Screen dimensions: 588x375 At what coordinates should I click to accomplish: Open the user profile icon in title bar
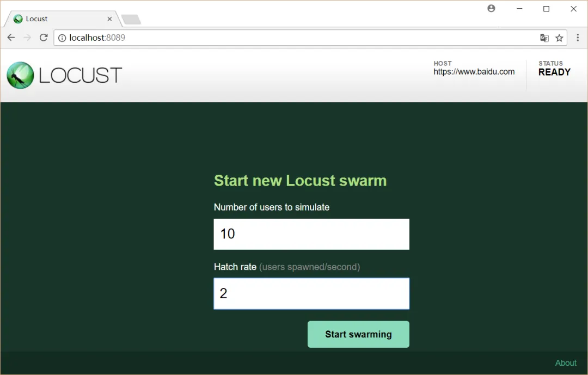(491, 8)
